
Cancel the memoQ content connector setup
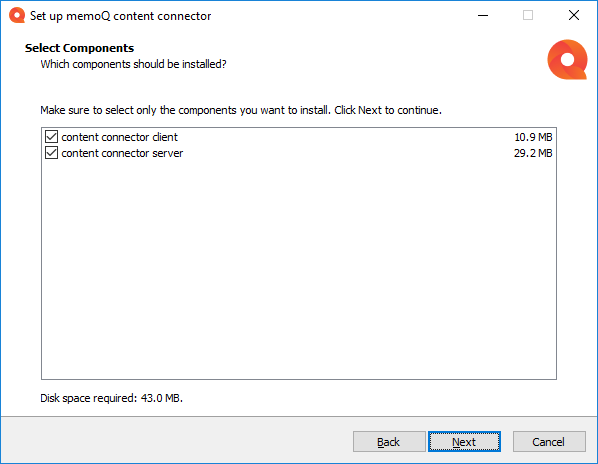point(549,442)
